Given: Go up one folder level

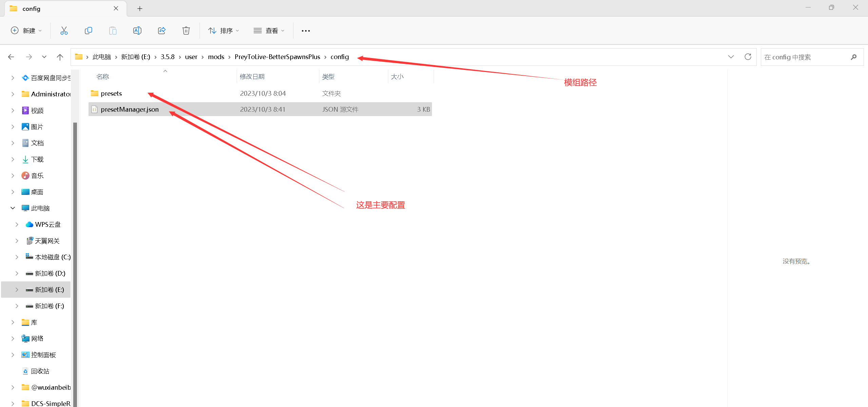Looking at the screenshot, I should click(60, 57).
